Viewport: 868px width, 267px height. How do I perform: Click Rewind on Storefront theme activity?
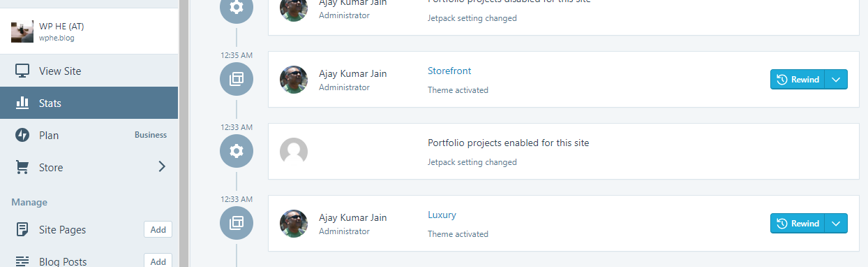click(798, 80)
